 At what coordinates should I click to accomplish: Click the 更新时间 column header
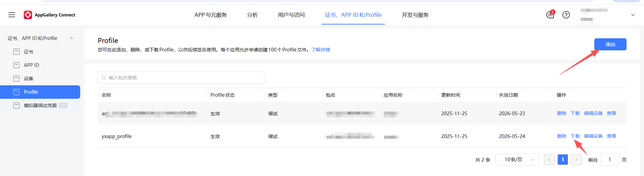pyautogui.click(x=451, y=95)
